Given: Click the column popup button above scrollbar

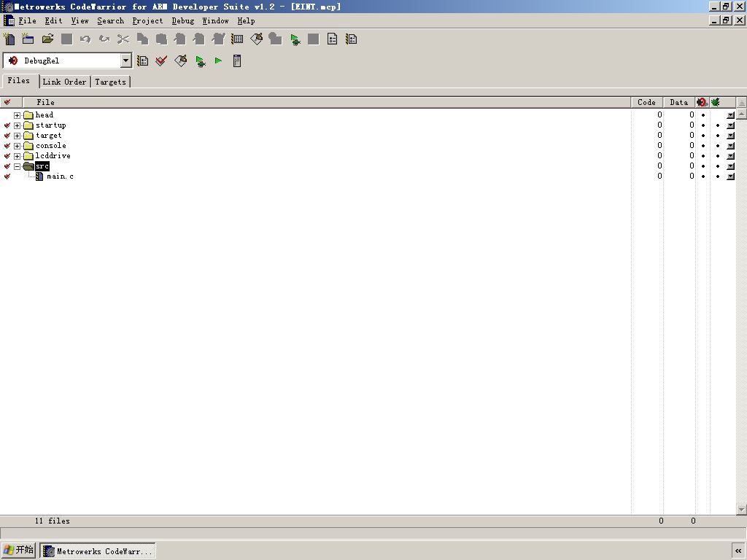Looking at the screenshot, I should coord(741,102).
